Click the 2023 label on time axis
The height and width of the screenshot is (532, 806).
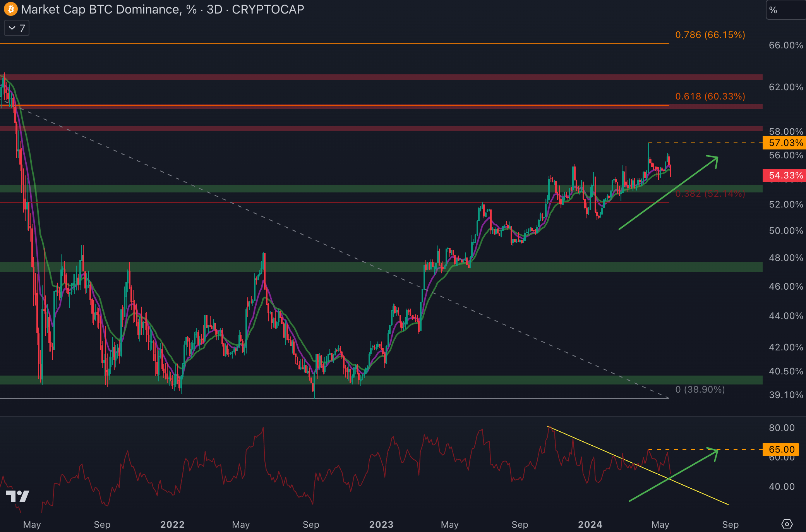pos(381,525)
